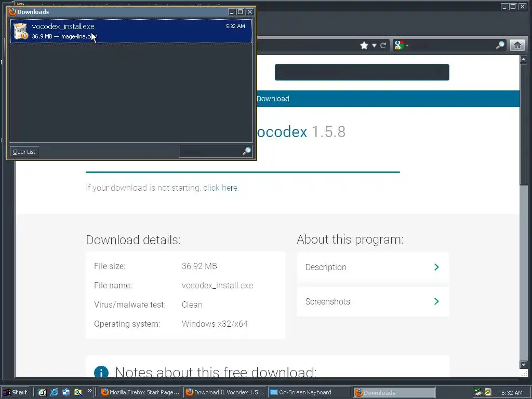This screenshot has width=532, height=399.
Task: Click the second system tray icon near clock
Action: pyautogui.click(x=488, y=392)
